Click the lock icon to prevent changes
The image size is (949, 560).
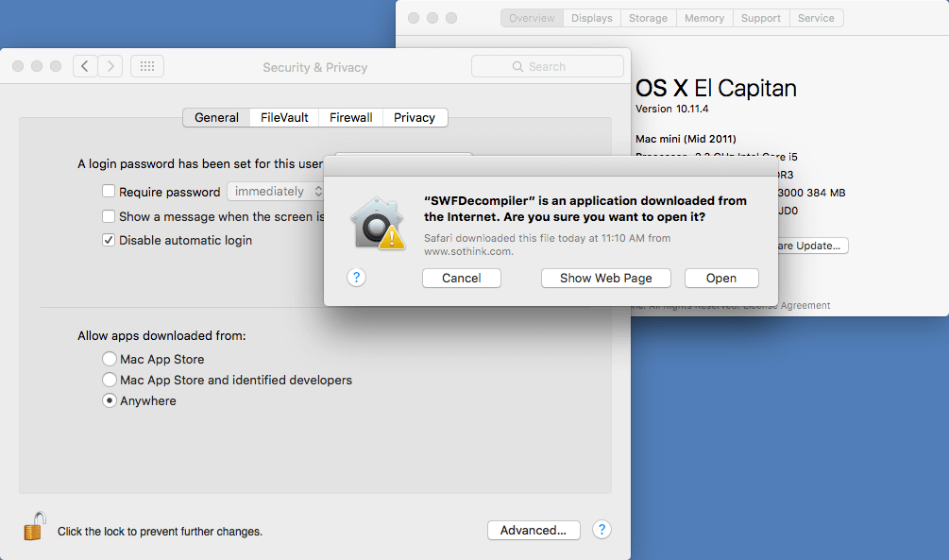point(35,525)
